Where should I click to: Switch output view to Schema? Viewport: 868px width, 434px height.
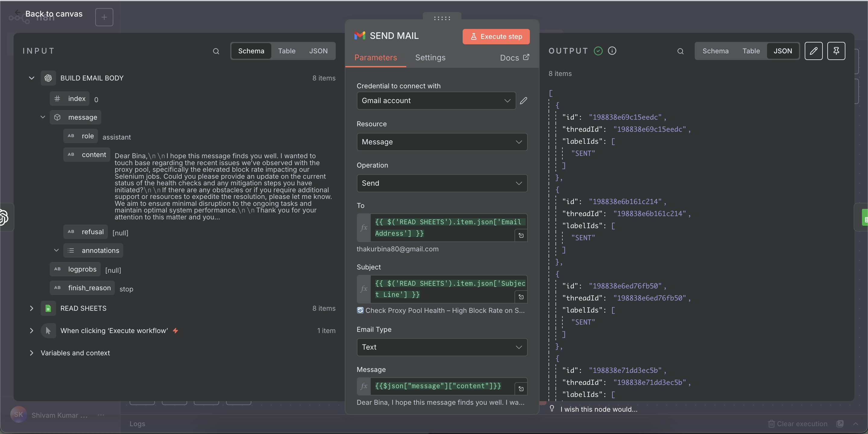[715, 51]
